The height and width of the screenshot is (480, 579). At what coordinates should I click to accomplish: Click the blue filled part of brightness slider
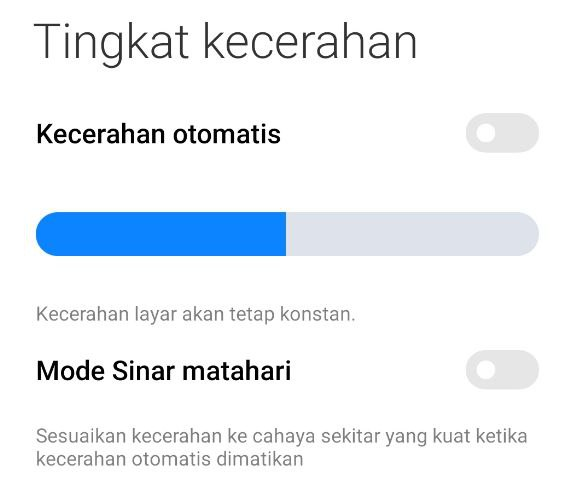(161, 234)
